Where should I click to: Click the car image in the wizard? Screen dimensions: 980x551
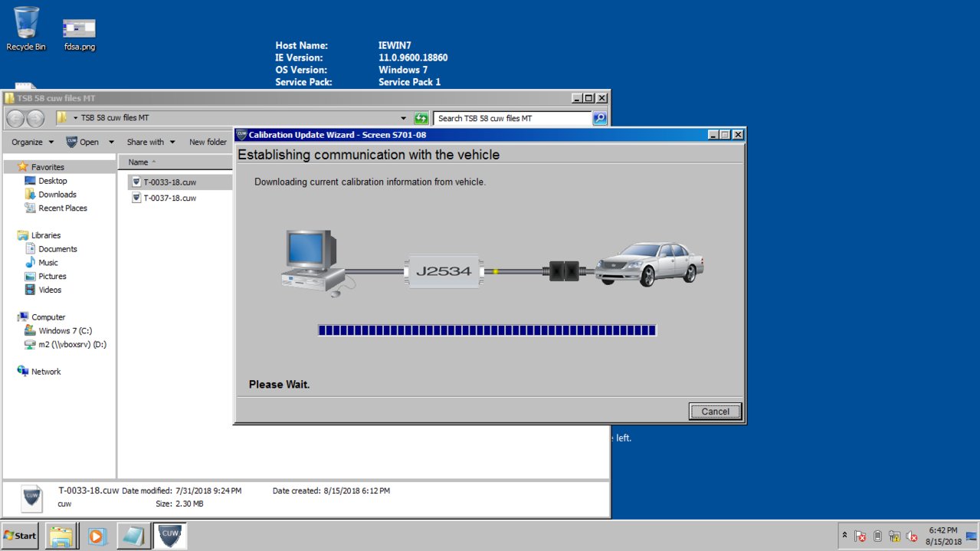(650, 264)
